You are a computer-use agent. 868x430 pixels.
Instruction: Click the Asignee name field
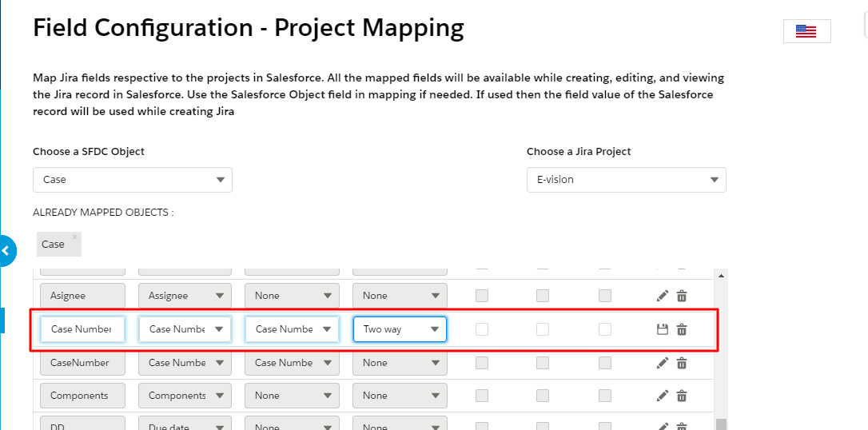(82, 296)
